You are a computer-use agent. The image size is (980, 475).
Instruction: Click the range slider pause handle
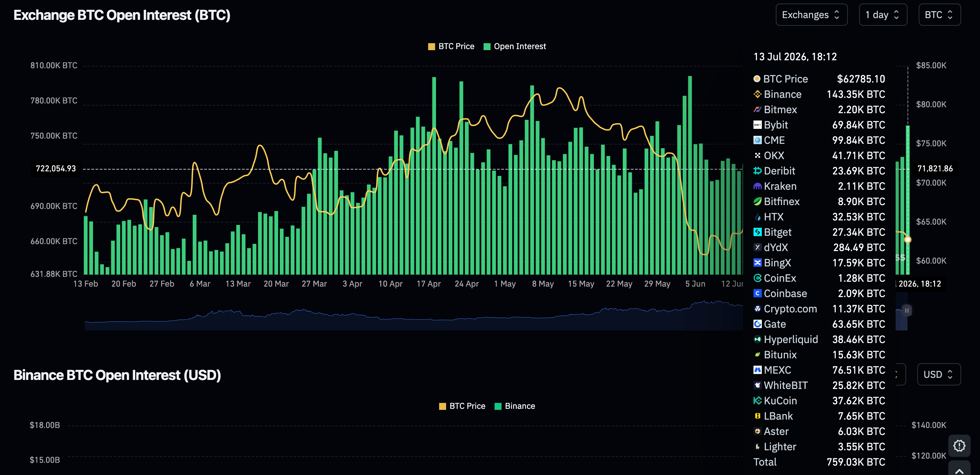[x=906, y=311]
